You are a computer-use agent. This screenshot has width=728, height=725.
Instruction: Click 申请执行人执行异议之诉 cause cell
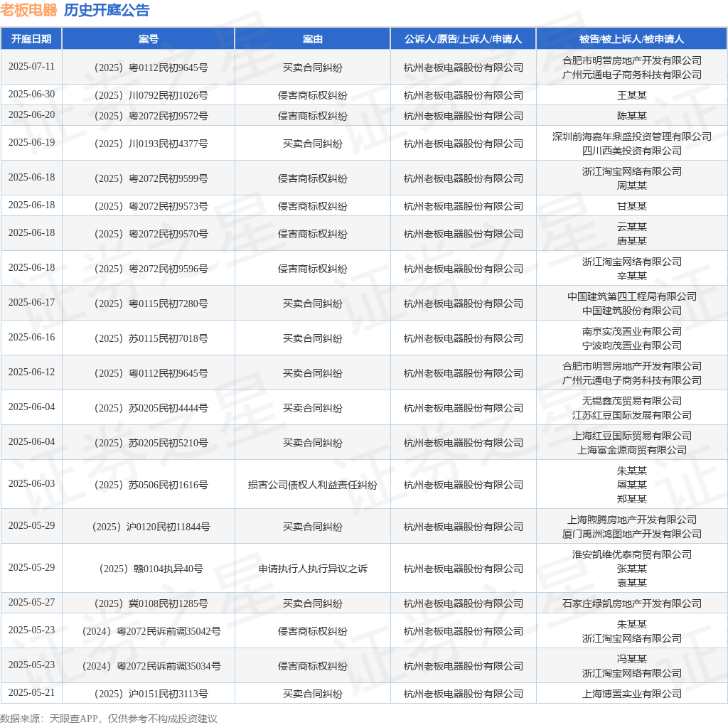point(313,569)
